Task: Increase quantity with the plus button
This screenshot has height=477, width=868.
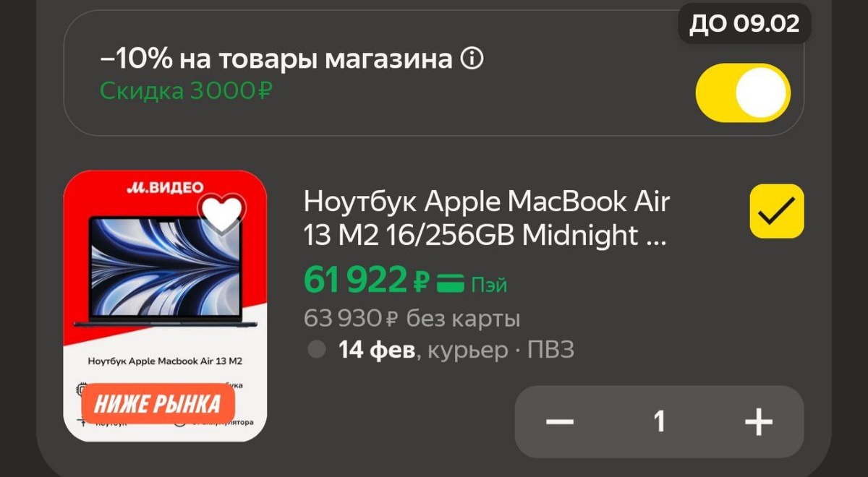Action: point(758,421)
